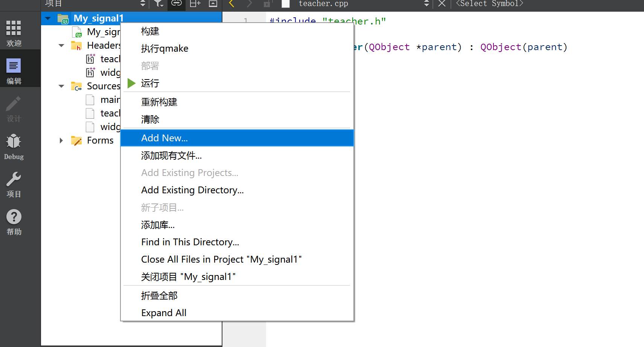Click the close sidebar panel icon
Screen dimensions: 644x347
pyautogui.click(x=213, y=4)
